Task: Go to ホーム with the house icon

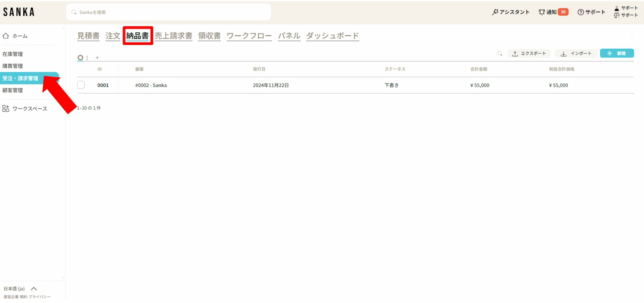Action: tap(15, 36)
